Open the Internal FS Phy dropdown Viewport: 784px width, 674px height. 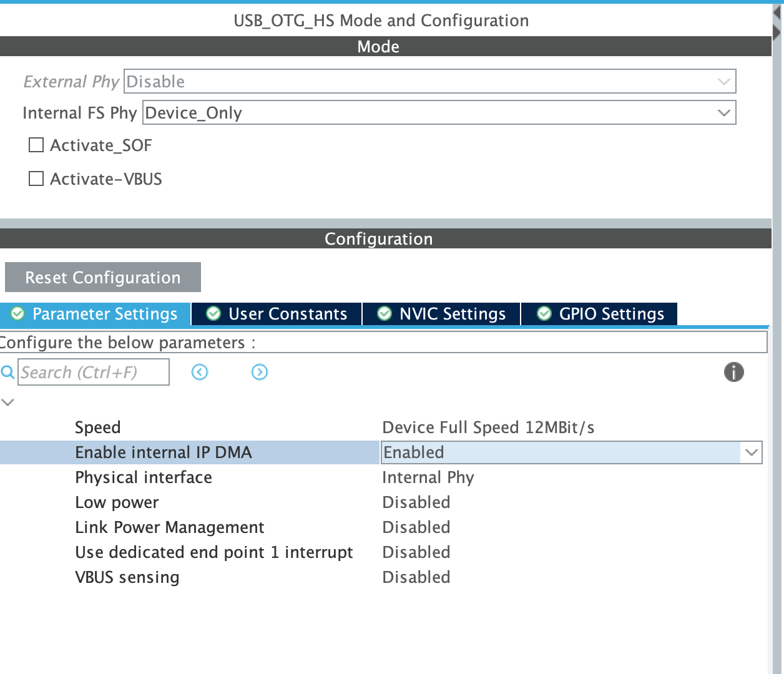pos(723,112)
